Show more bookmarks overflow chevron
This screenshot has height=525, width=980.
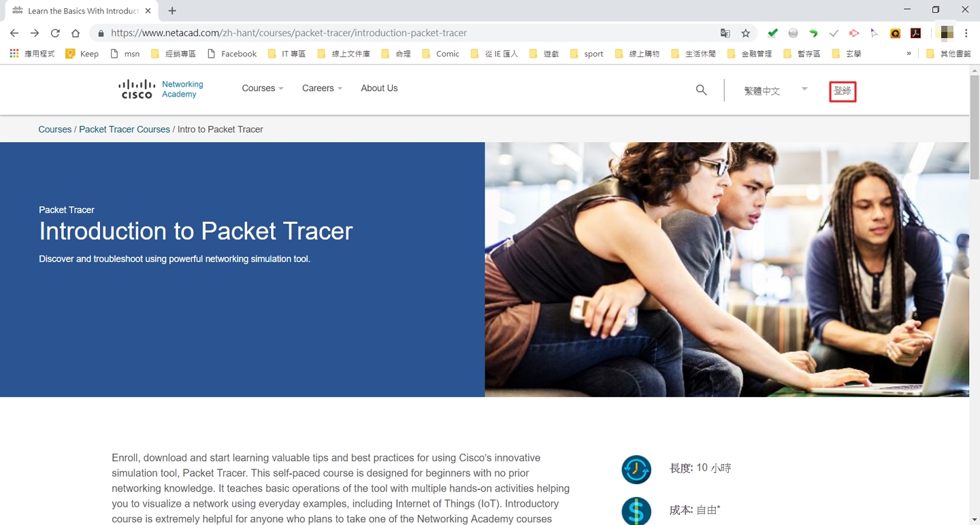(x=909, y=53)
